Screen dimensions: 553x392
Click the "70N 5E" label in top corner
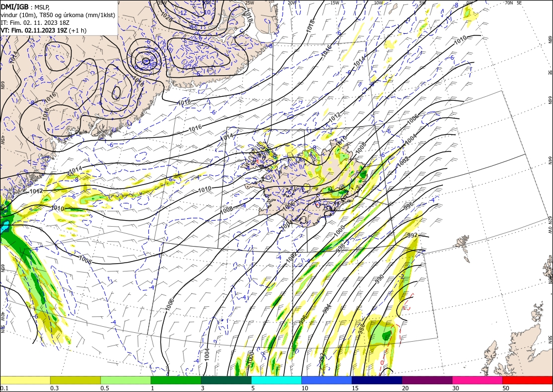[x=513, y=2]
